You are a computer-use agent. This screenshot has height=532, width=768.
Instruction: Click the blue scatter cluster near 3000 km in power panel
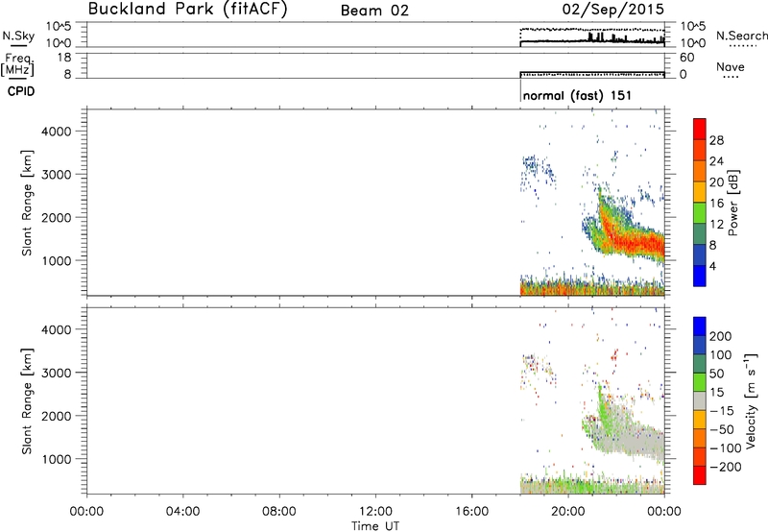(537, 169)
